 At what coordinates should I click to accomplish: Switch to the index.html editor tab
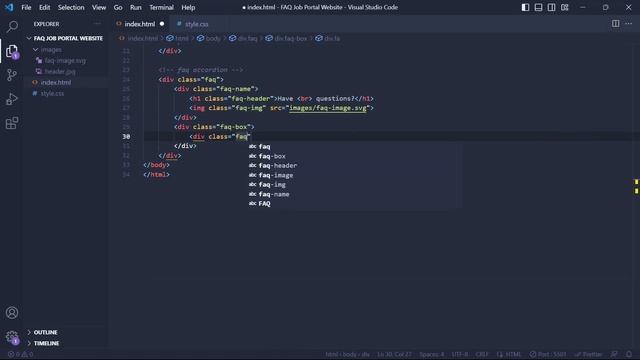pos(140,24)
